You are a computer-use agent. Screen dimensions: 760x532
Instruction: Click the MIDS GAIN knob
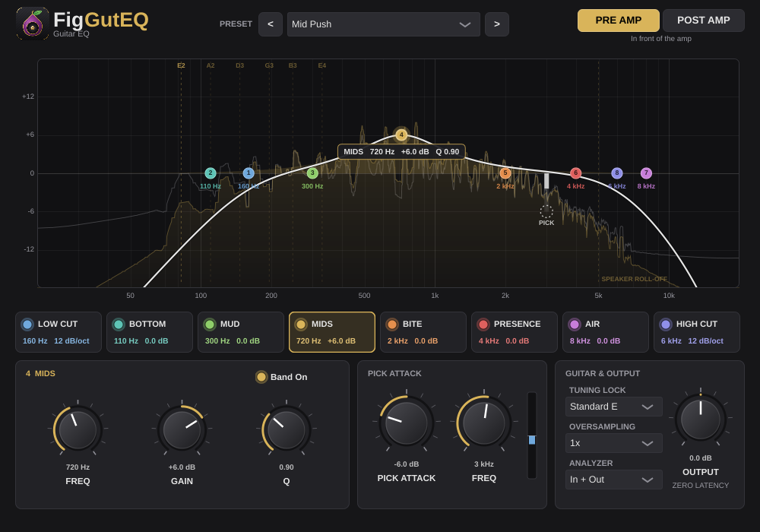(x=182, y=429)
